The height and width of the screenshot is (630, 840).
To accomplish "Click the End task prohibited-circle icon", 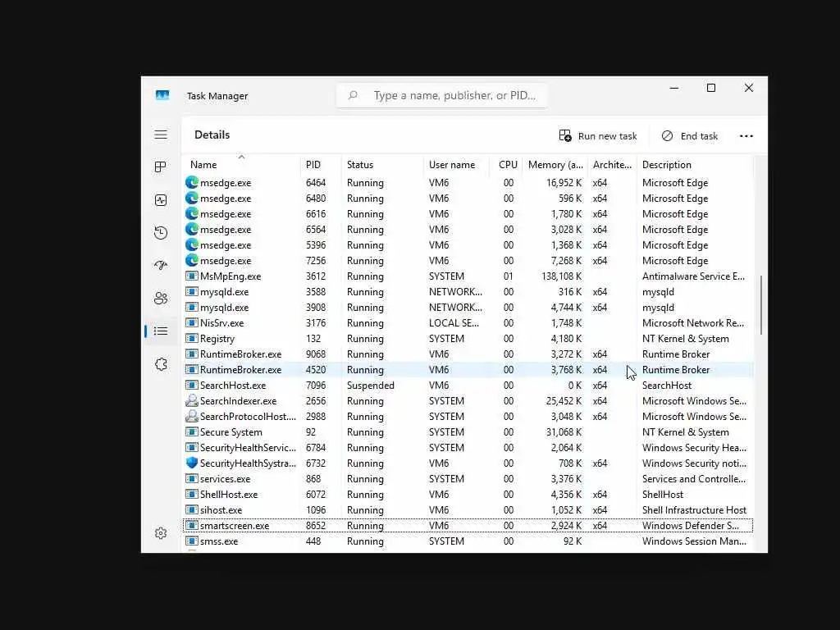I will [667, 135].
